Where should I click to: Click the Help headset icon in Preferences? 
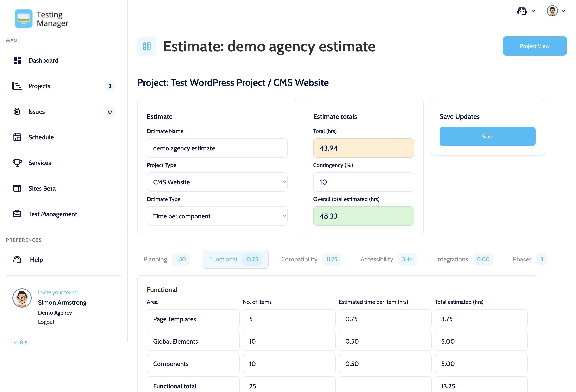17,259
